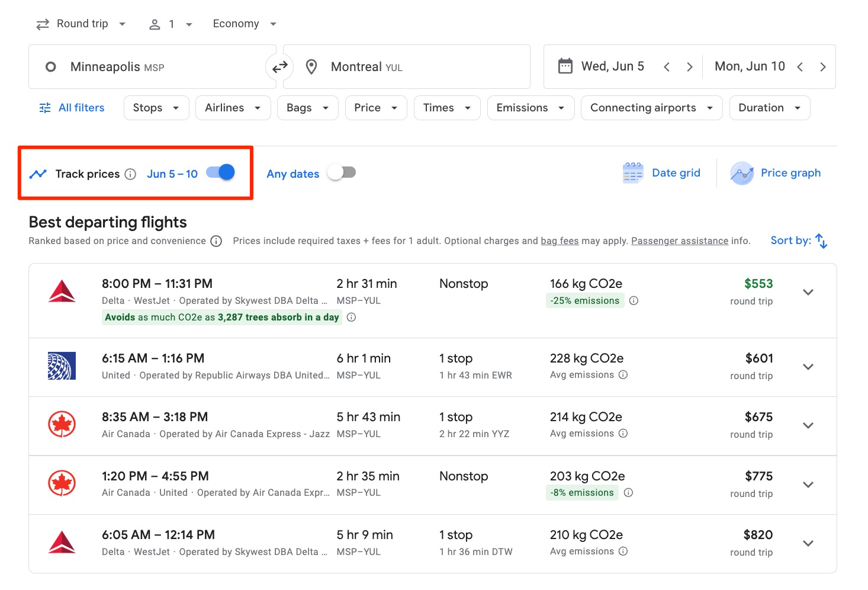Enable the Any dates toggle

click(x=341, y=172)
